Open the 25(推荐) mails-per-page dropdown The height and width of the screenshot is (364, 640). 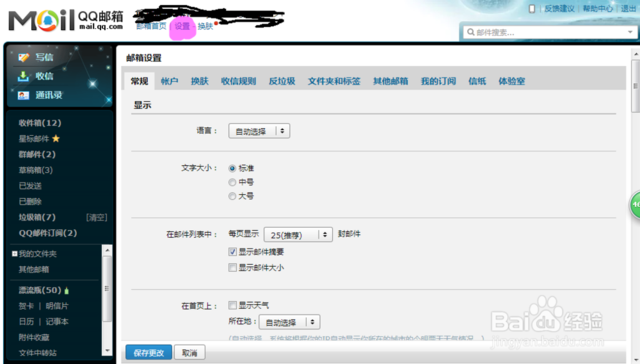point(298,235)
